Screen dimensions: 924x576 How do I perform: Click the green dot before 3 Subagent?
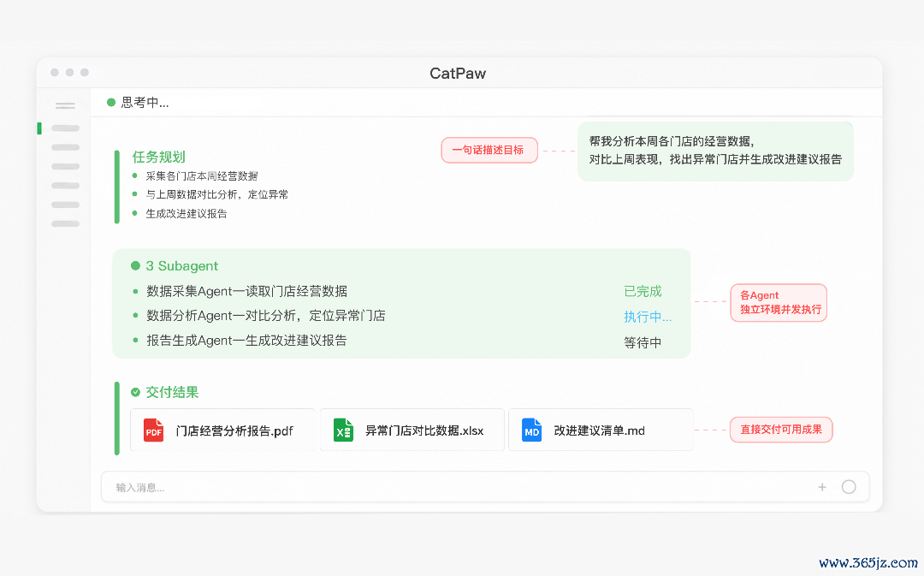(x=135, y=266)
